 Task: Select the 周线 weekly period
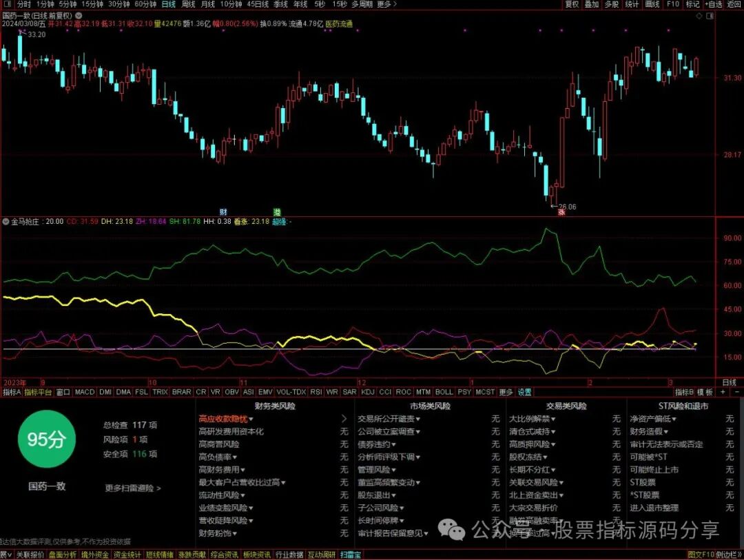188,4
